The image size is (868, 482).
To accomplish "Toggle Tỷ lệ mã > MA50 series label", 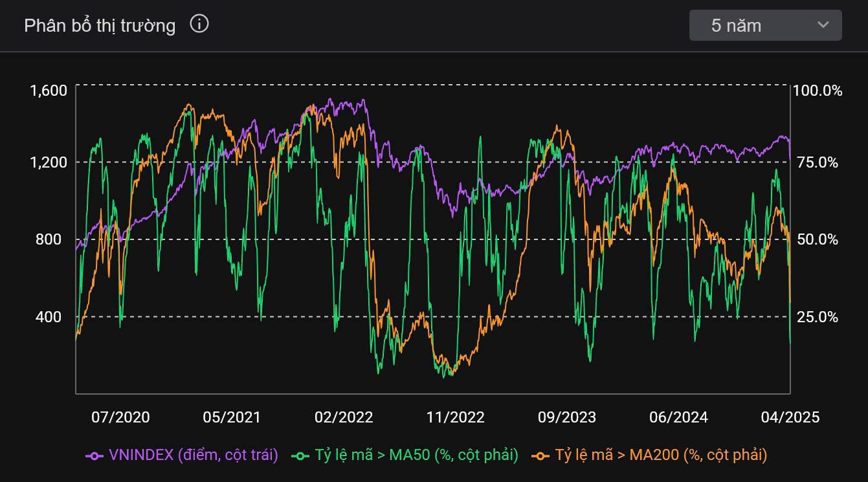I will (416, 455).
